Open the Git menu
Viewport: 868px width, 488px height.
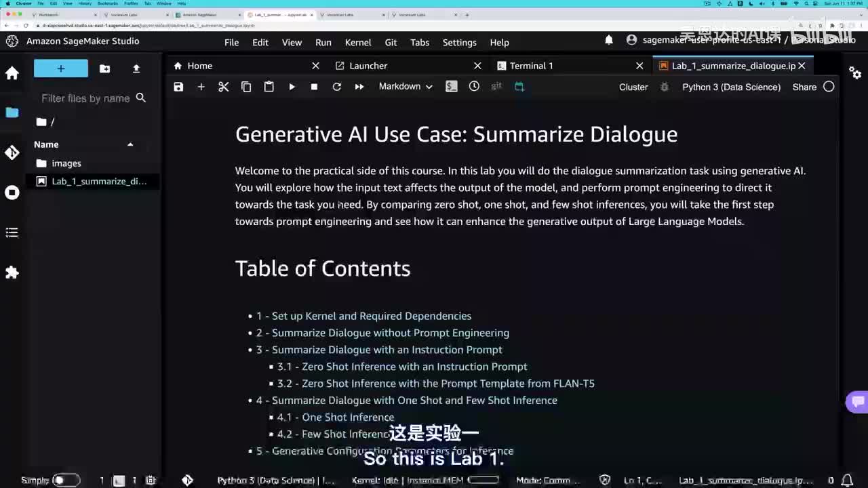(391, 42)
